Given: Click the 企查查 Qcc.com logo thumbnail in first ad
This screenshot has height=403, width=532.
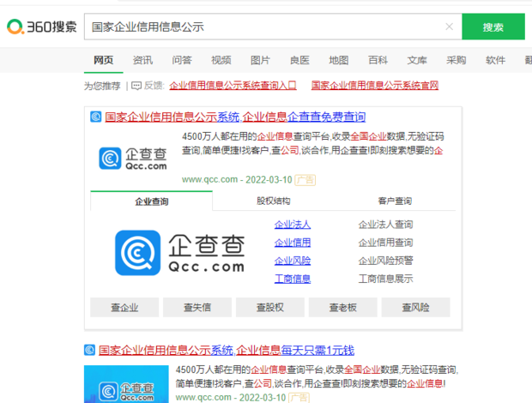Looking at the screenshot, I should pos(133,159).
